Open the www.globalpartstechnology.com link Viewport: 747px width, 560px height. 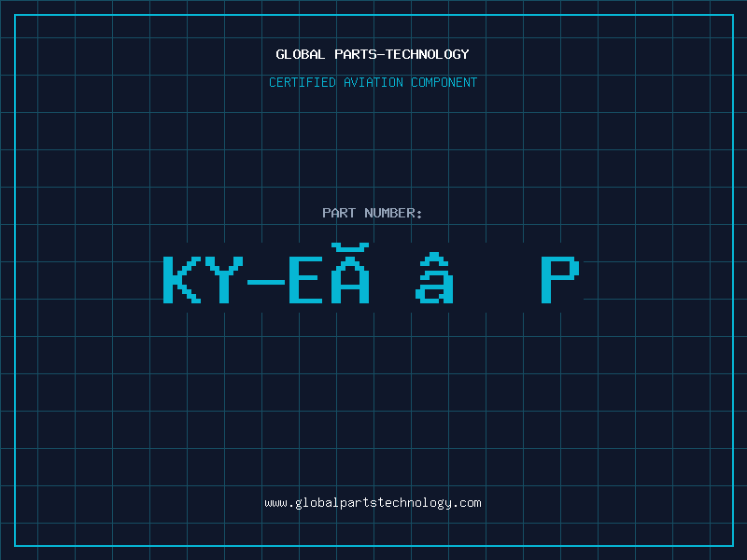[x=373, y=503]
